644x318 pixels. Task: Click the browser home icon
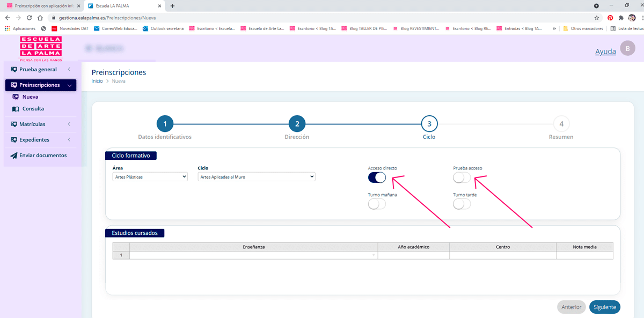pos(40,18)
